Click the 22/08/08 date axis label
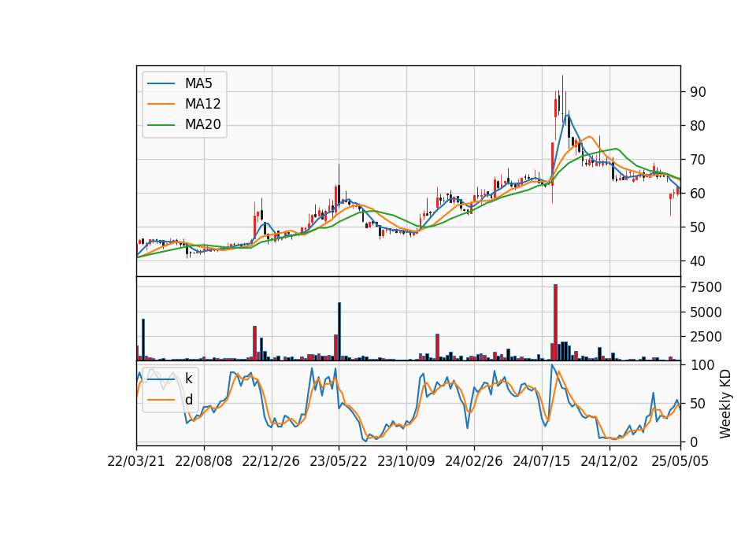756x543 pixels. (203, 461)
